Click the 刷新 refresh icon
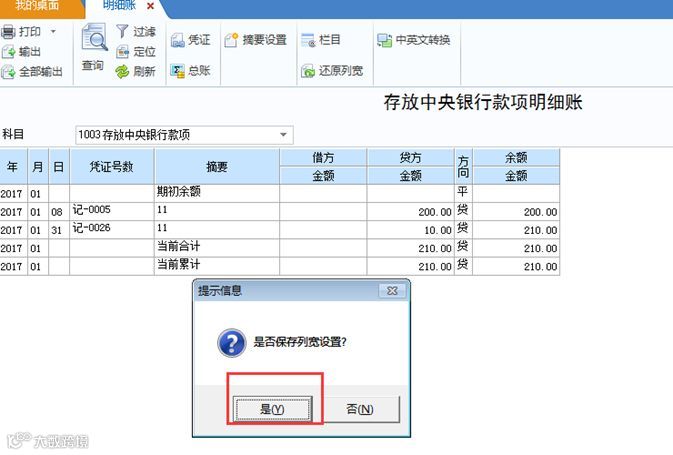The height and width of the screenshot is (455, 673). click(x=122, y=72)
